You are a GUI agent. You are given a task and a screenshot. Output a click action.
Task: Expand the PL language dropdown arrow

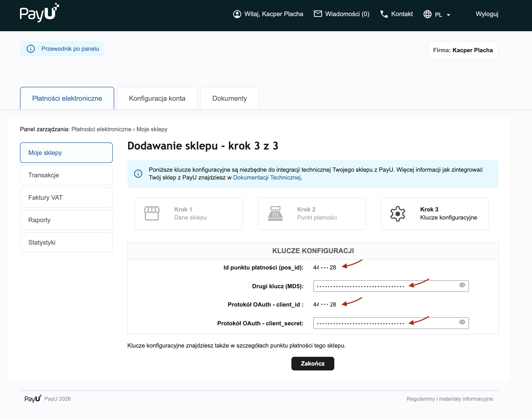coord(448,15)
